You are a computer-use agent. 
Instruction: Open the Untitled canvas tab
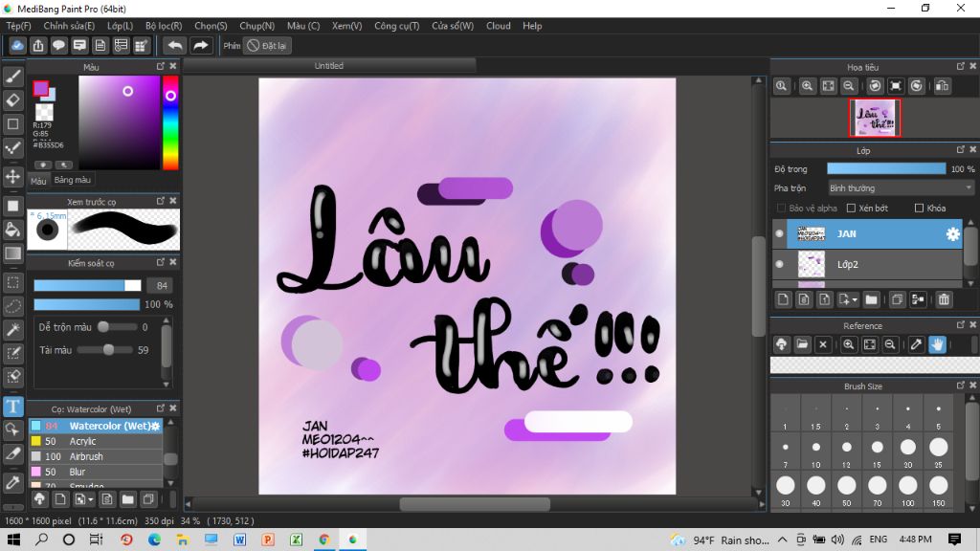[x=329, y=66]
